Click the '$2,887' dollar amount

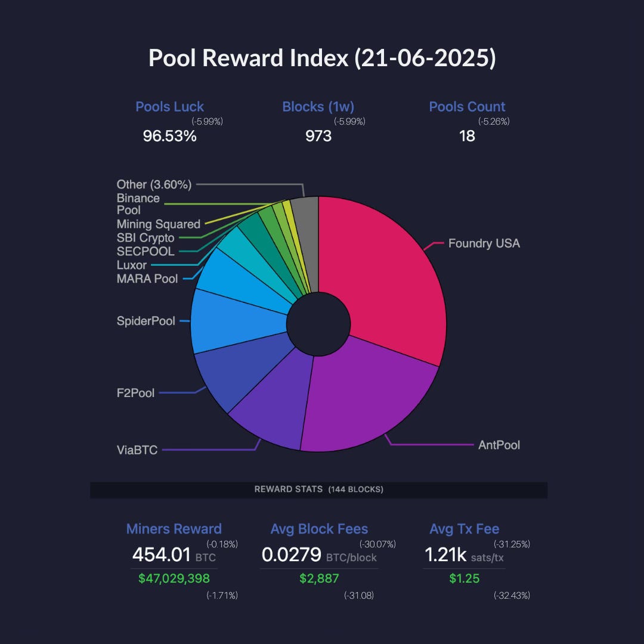(x=319, y=578)
